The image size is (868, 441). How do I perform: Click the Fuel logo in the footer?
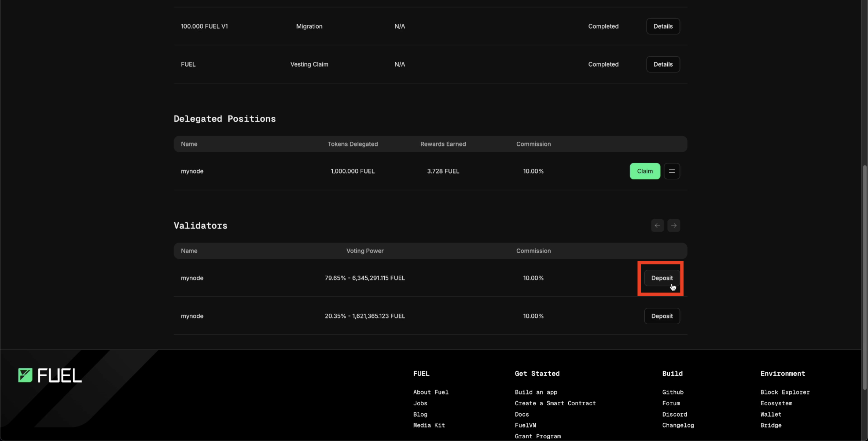50,375
